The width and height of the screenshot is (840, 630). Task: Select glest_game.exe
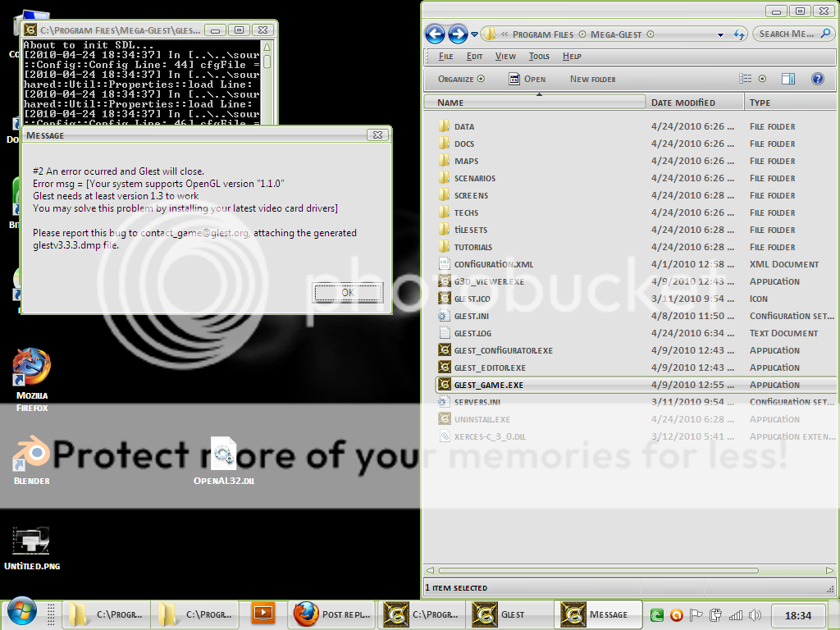[x=637, y=385]
